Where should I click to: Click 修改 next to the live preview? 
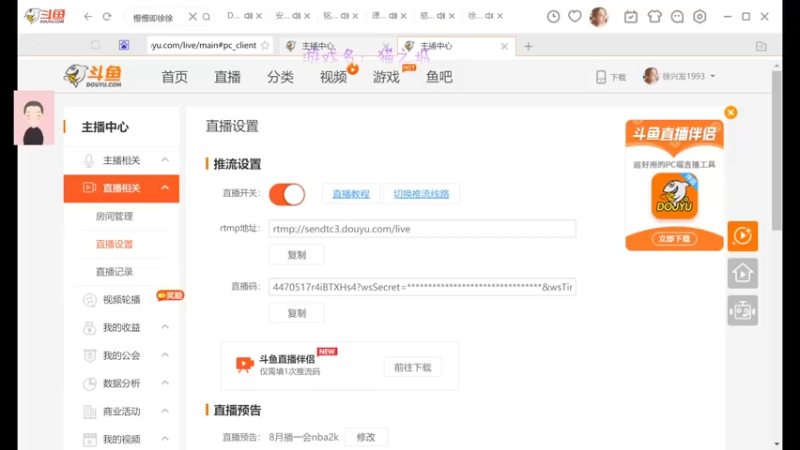click(366, 437)
